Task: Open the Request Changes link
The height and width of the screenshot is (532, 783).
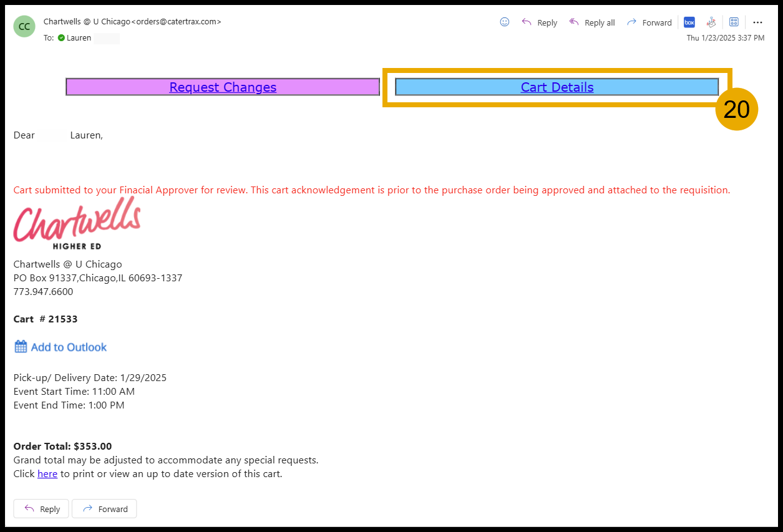Action: [x=223, y=87]
